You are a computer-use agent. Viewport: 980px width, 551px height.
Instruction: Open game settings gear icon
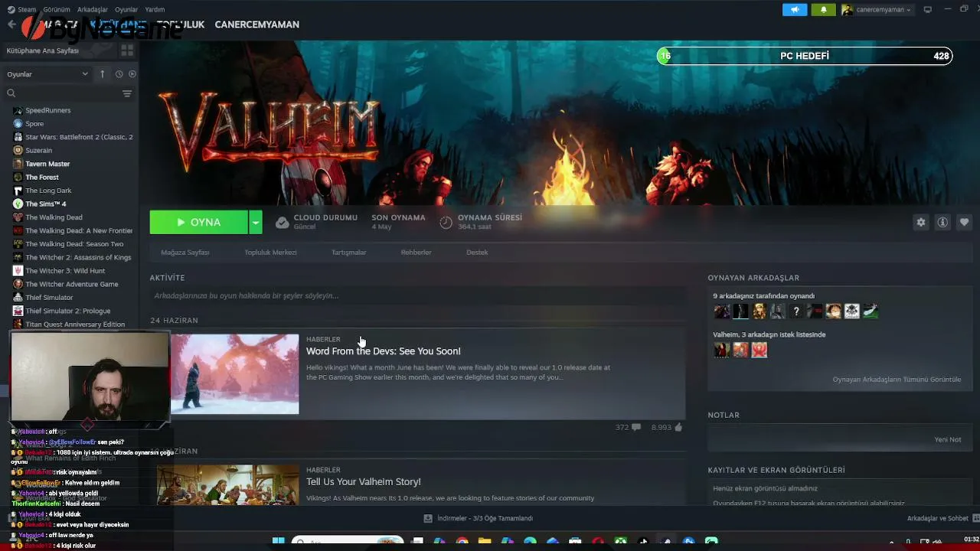point(921,222)
